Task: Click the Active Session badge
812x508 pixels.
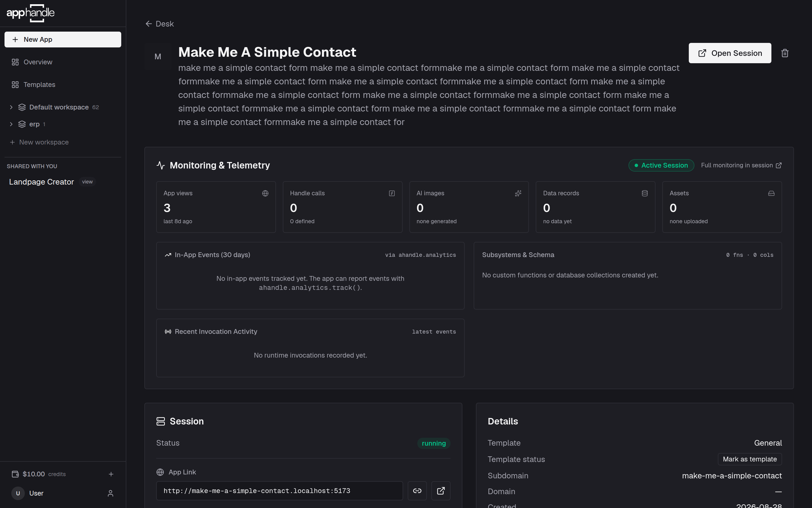Action: (661, 165)
